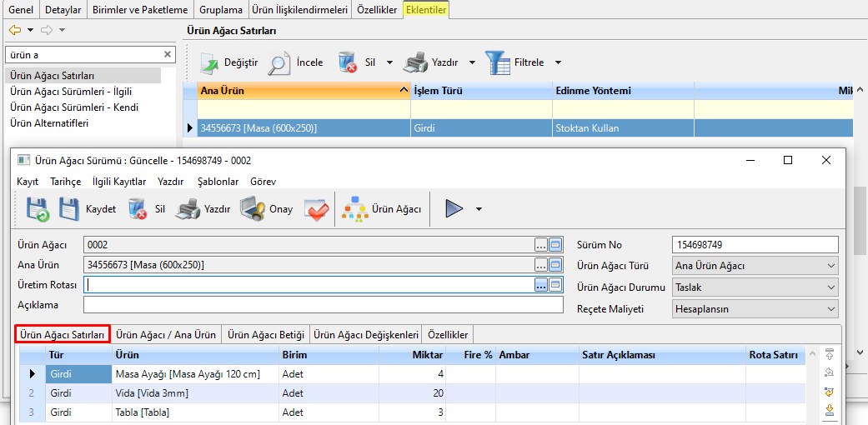Click the Açıklama text field
This screenshot has width=868, height=425.
(324, 305)
